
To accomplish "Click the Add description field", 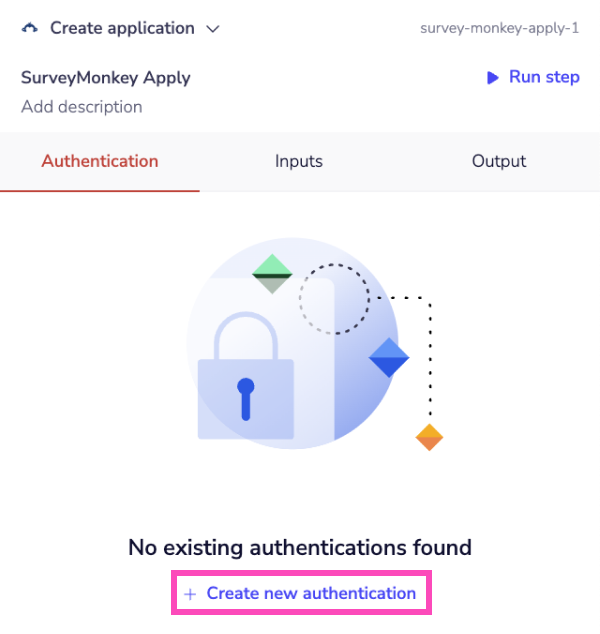I will coord(82,107).
